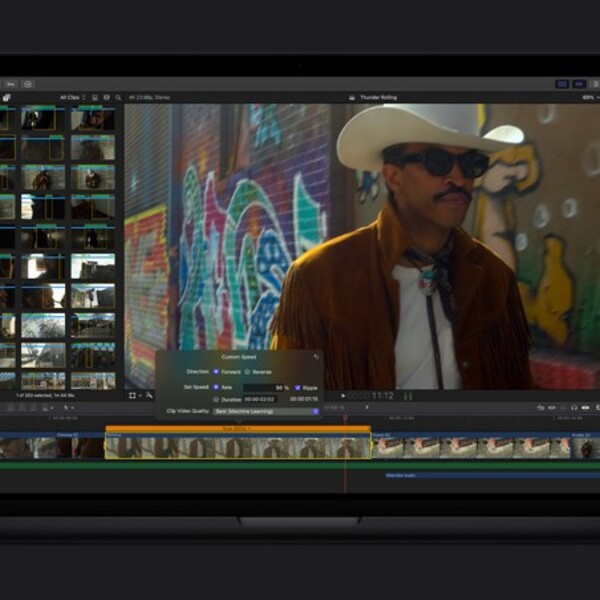Toggle solo headphones icon in timeline toolbar

point(574,408)
